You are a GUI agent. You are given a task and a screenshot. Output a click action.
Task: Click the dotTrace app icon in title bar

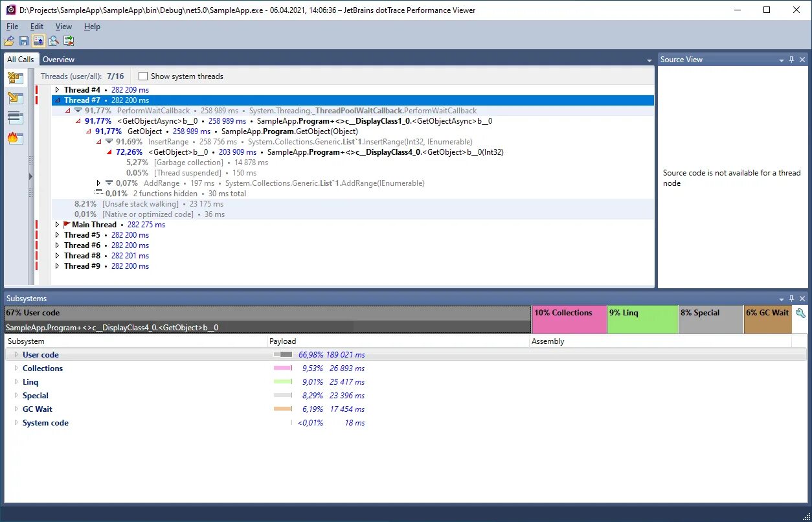(x=10, y=10)
